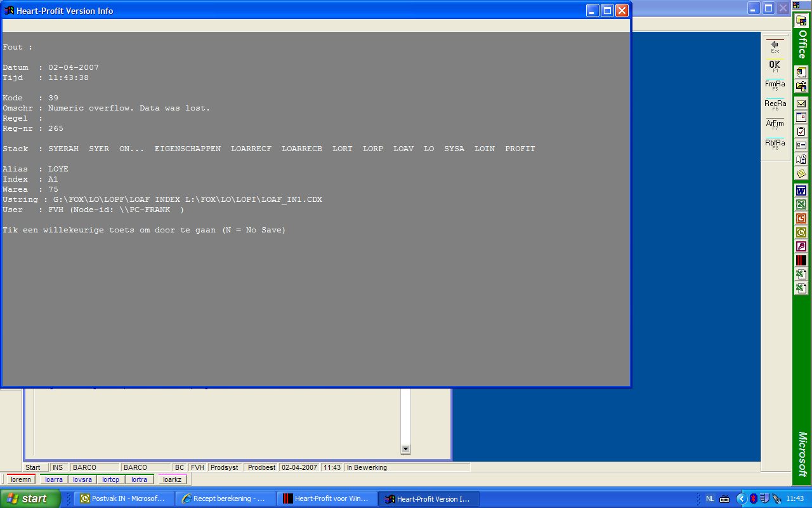
Task: Click the RbfRa F8 button
Action: pyautogui.click(x=775, y=145)
